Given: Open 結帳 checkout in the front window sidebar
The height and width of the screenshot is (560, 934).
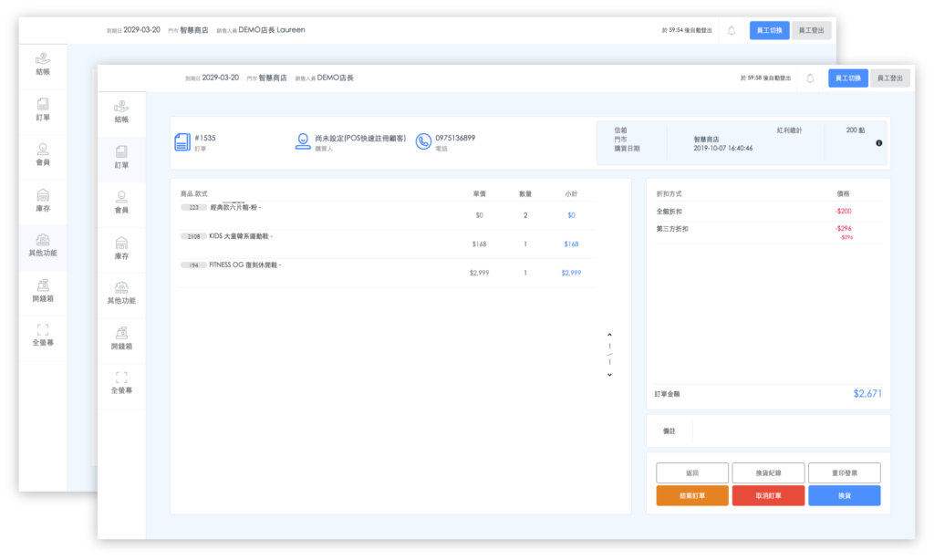Looking at the screenshot, I should (121, 111).
